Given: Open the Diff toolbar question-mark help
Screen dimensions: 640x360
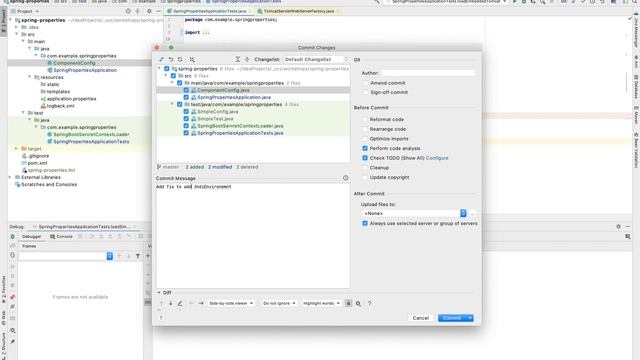Looking at the screenshot, I should (x=369, y=303).
